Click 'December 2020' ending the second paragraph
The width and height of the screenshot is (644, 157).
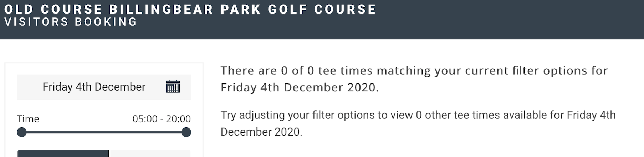261,132
